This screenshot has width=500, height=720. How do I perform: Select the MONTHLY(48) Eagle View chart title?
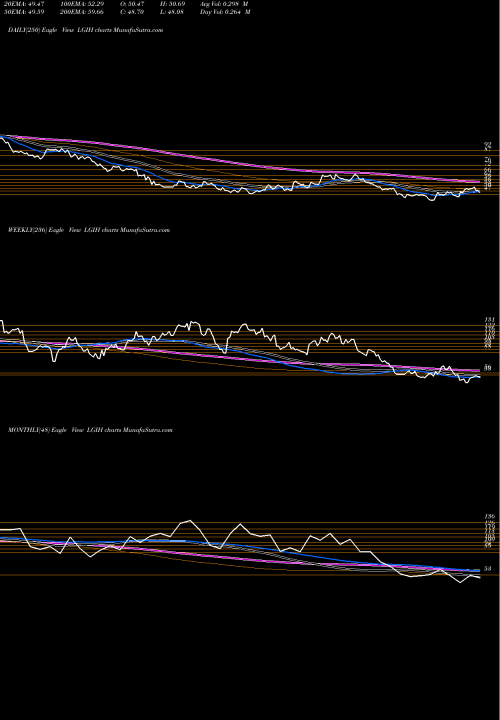click(90, 430)
